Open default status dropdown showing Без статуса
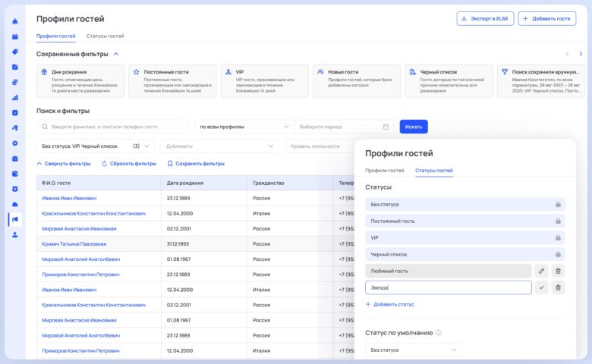 pos(413,350)
